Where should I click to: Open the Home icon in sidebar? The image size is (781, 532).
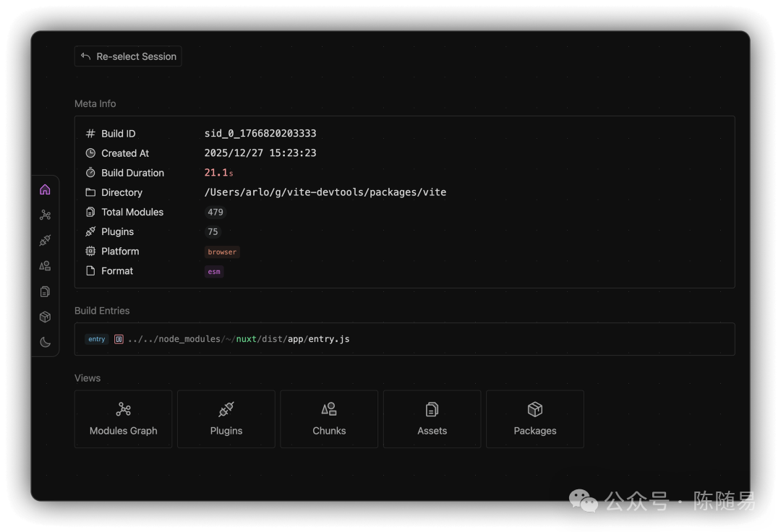(45, 189)
